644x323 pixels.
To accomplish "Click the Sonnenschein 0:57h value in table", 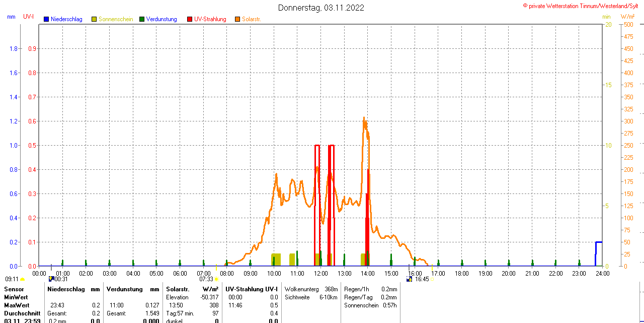I will [389, 305].
